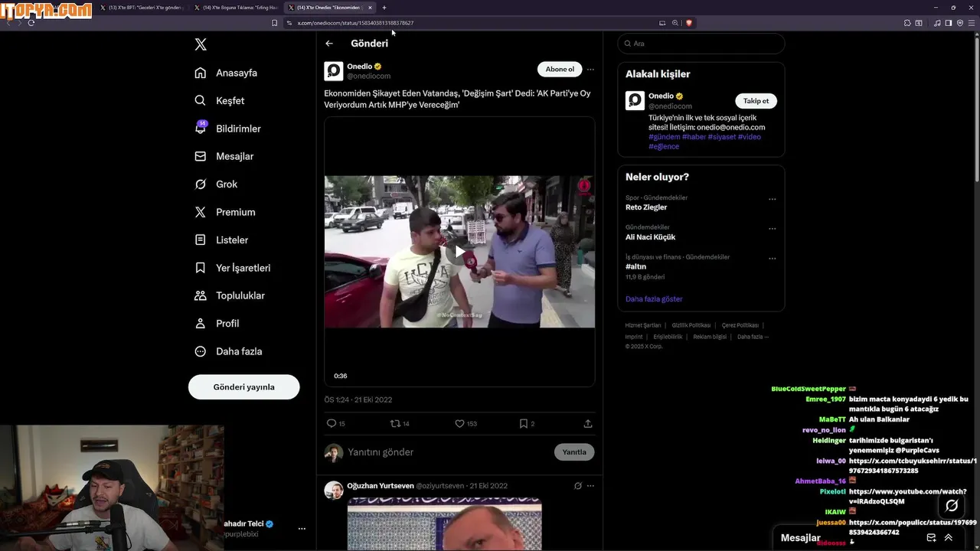
Task: Open Hizmet Şartları footer link
Action: (643, 325)
